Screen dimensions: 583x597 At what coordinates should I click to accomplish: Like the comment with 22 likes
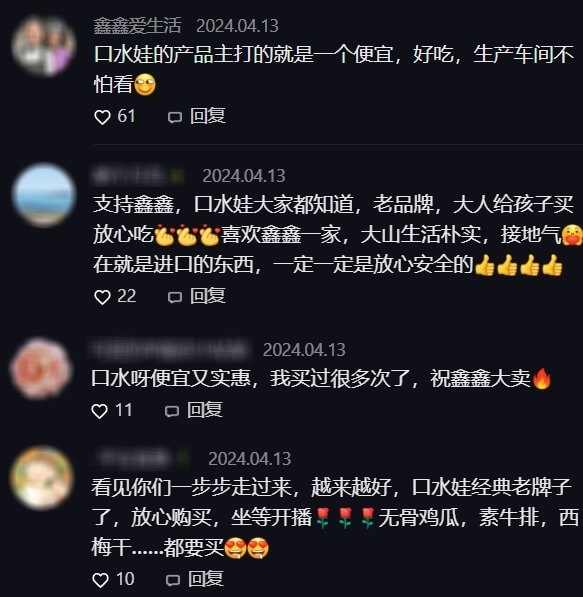(102, 297)
